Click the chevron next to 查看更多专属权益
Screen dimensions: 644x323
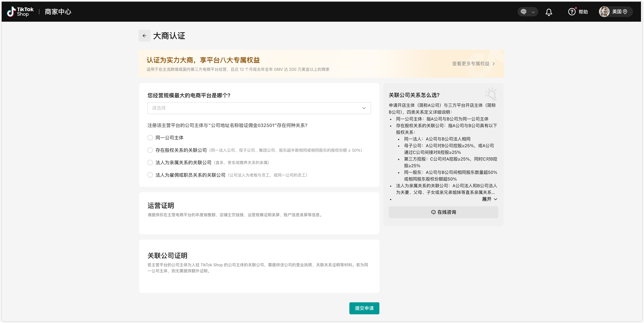(x=494, y=64)
